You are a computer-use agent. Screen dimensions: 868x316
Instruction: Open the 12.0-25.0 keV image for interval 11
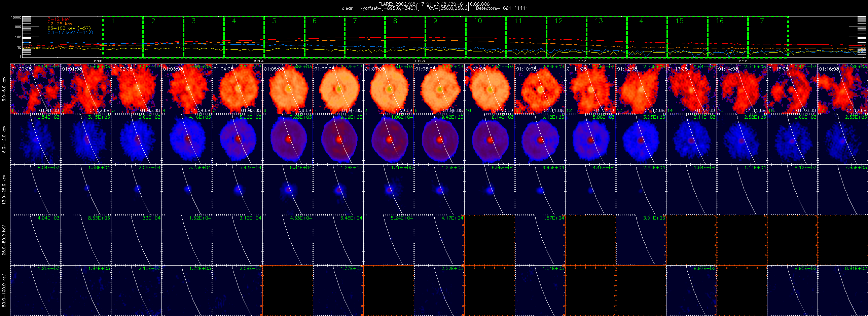[x=540, y=190]
